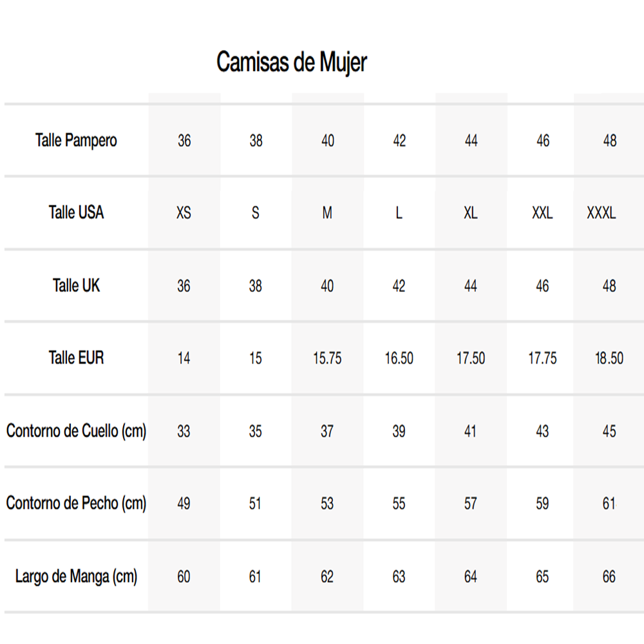The image size is (644, 644).
Task: Click the 33 neck measurement cell
Action: pyautogui.click(x=184, y=431)
